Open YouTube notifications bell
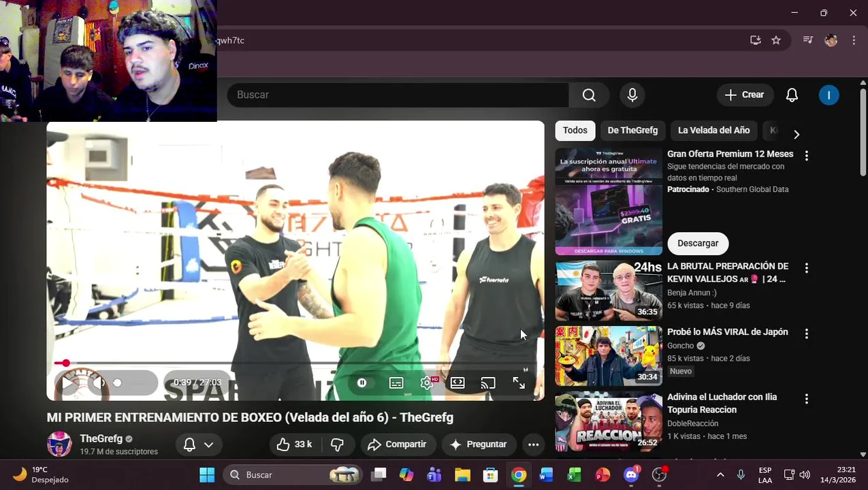Image resolution: width=868 pixels, height=490 pixels. click(x=792, y=95)
